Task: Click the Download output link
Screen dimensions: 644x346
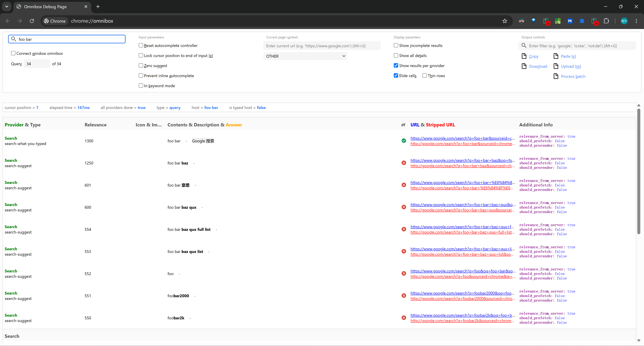Action: (538, 66)
